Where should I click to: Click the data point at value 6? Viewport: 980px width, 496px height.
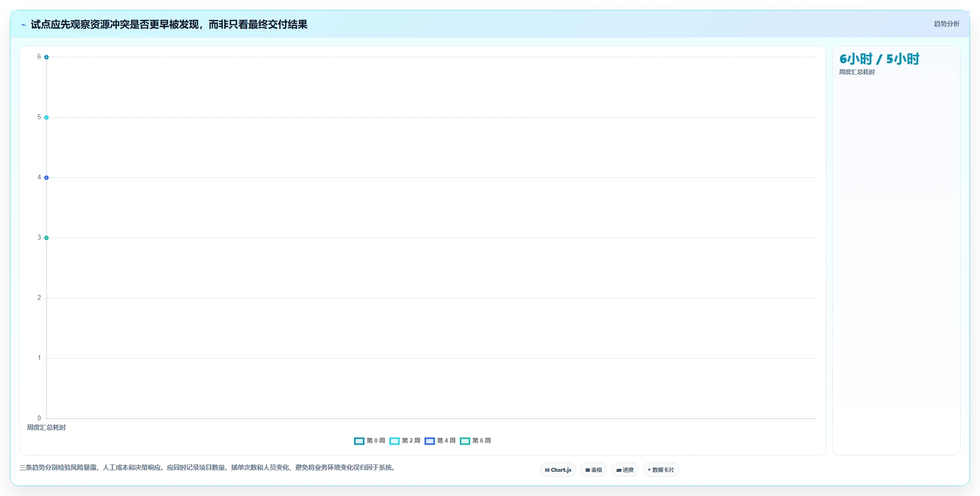click(46, 57)
